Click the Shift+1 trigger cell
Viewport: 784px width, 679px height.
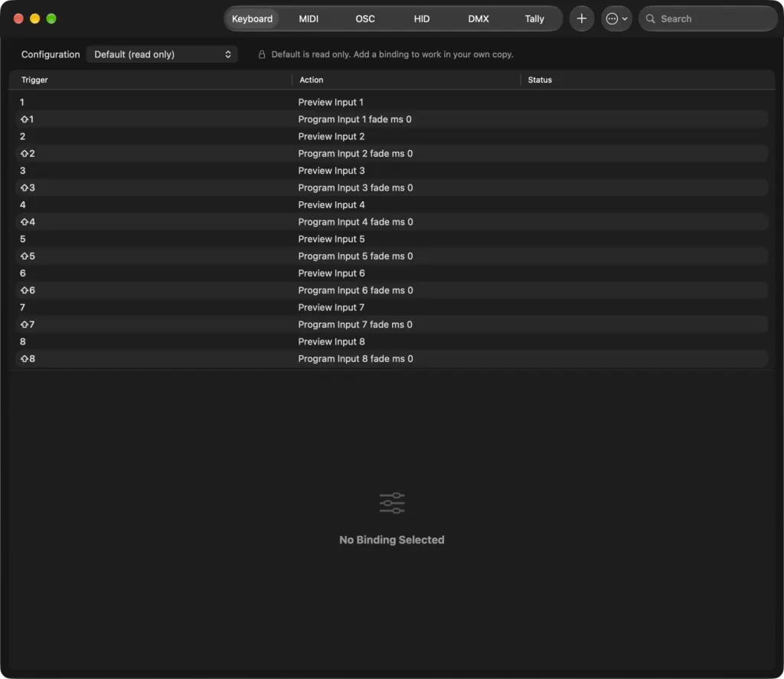click(27, 119)
